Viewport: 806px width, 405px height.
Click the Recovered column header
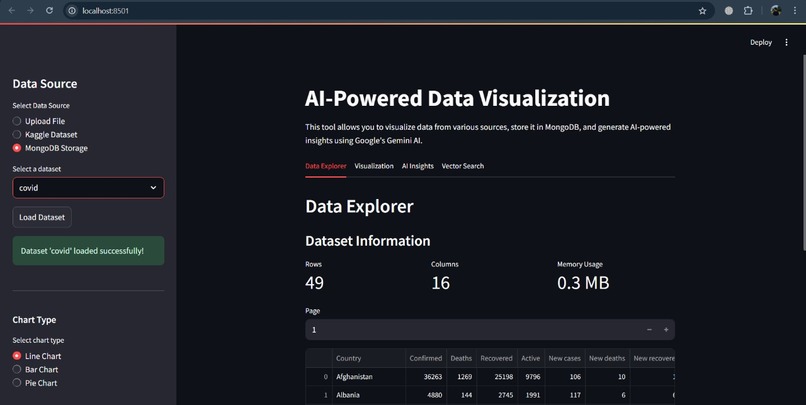click(497, 358)
